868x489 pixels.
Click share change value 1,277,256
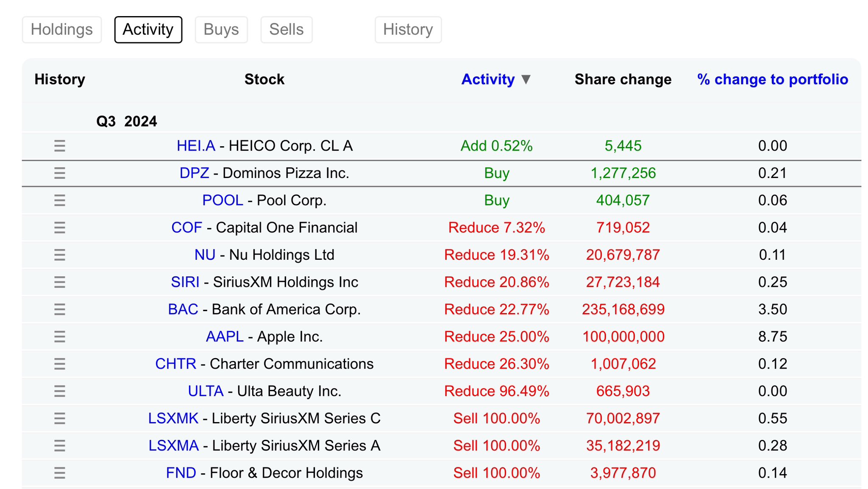click(x=623, y=173)
